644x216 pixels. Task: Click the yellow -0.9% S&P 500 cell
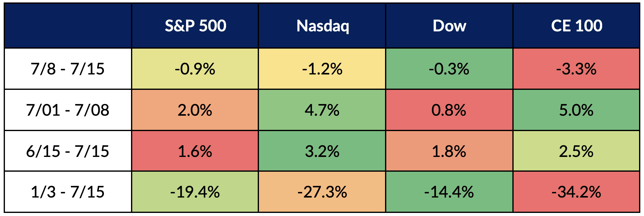pos(195,69)
